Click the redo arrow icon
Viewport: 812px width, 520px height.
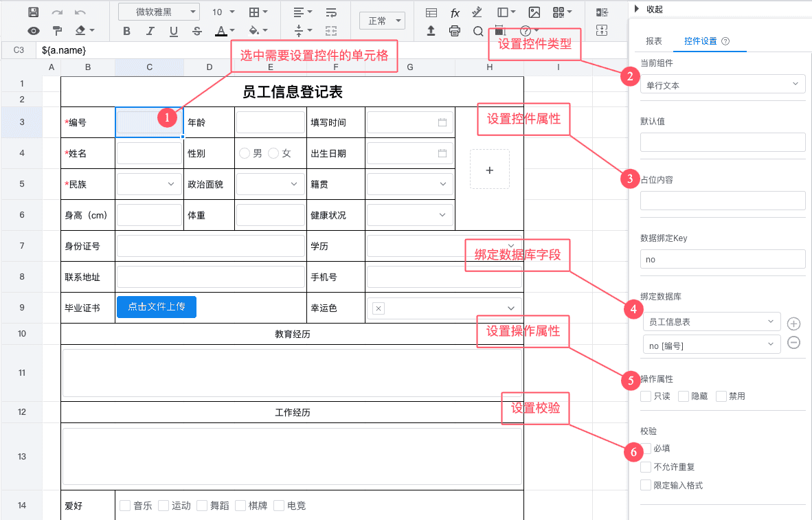[x=57, y=12]
